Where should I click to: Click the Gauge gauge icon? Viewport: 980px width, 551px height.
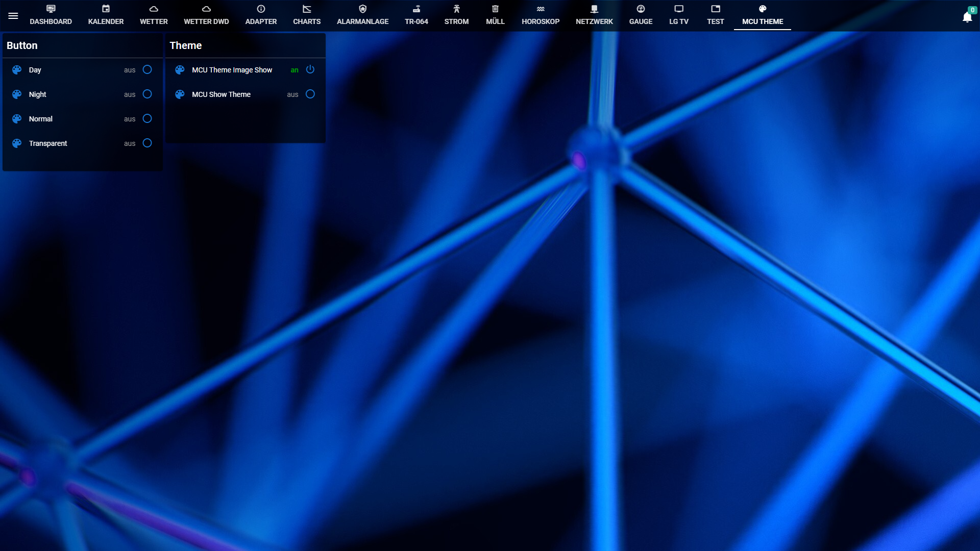click(x=641, y=9)
